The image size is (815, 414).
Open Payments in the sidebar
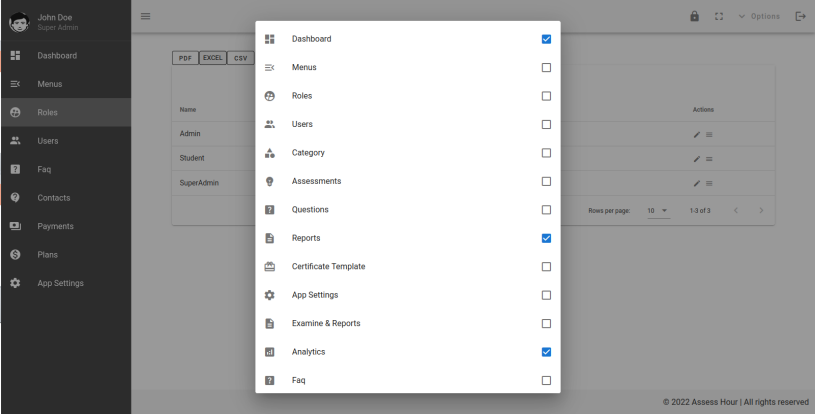(x=55, y=226)
